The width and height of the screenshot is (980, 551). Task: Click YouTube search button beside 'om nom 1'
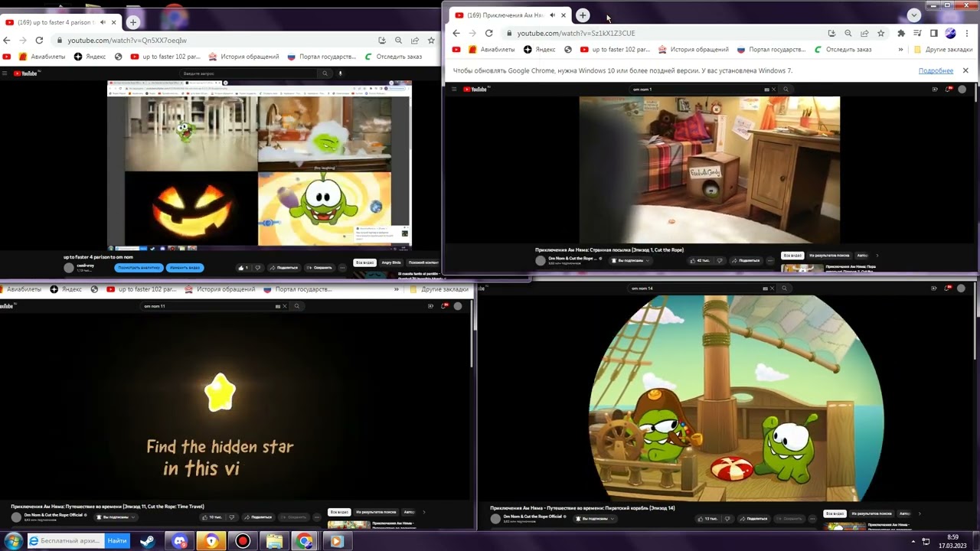[x=786, y=89]
